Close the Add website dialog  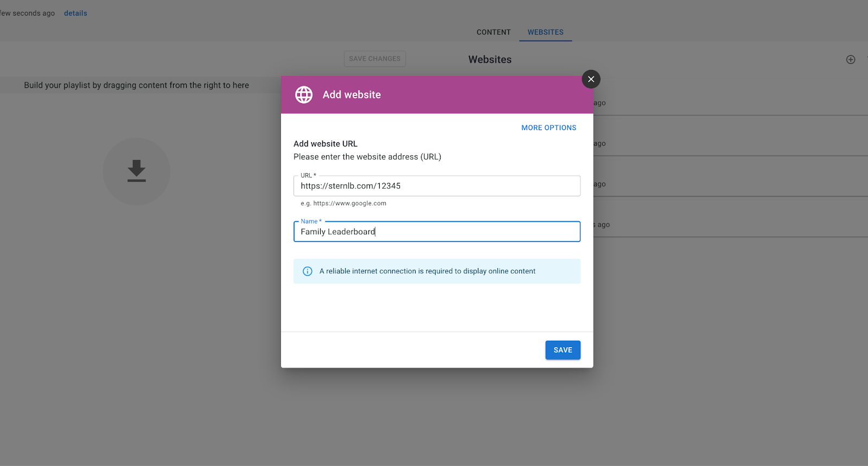[x=591, y=79]
